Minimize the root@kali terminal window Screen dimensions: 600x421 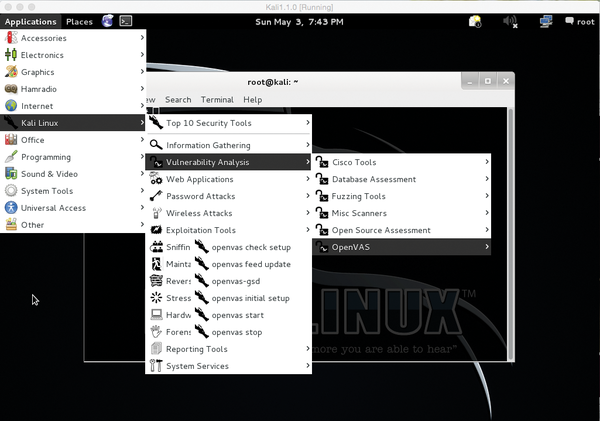coord(470,81)
